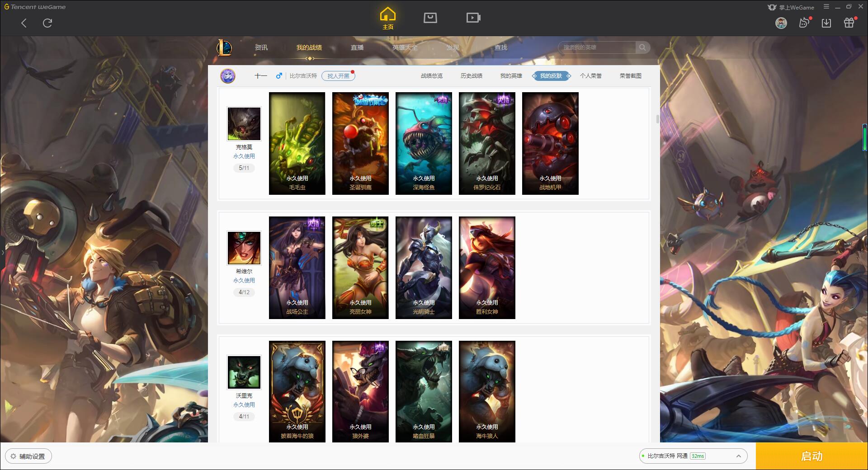Screen dimensions: 868x470
Task: Open the 战地机甲 skin card
Action: (550, 144)
